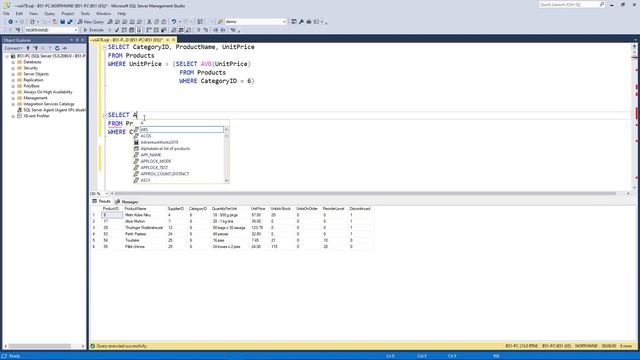This screenshot has height=360, width=640.
Task: Click the Discontinued column header
Action: coord(360,209)
